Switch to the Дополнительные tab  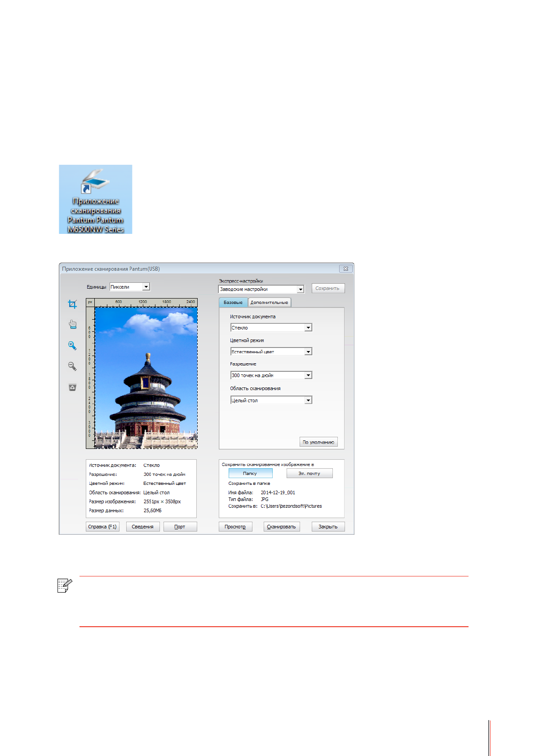coord(269,303)
